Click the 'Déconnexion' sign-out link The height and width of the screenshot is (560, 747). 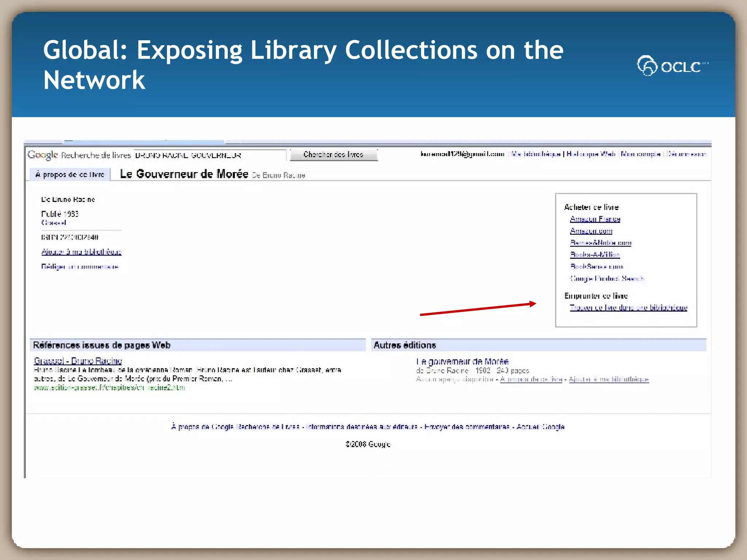tap(686, 154)
